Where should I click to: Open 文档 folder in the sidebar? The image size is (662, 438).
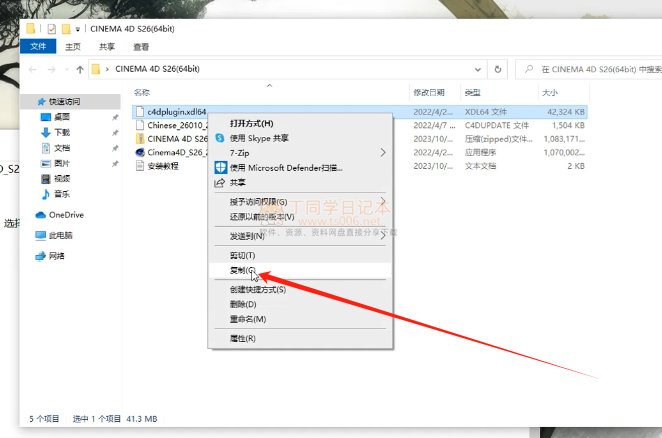62,148
